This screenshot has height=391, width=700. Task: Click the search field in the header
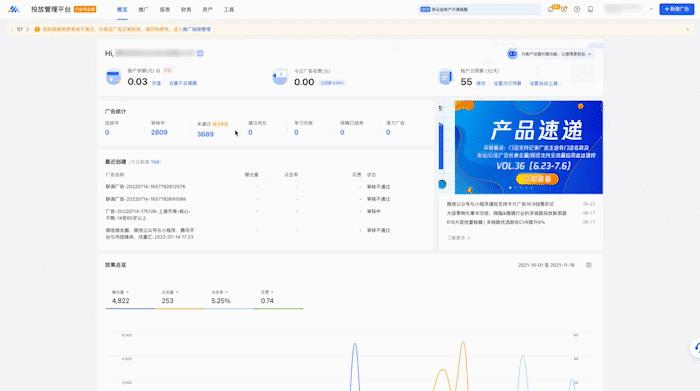(479, 9)
